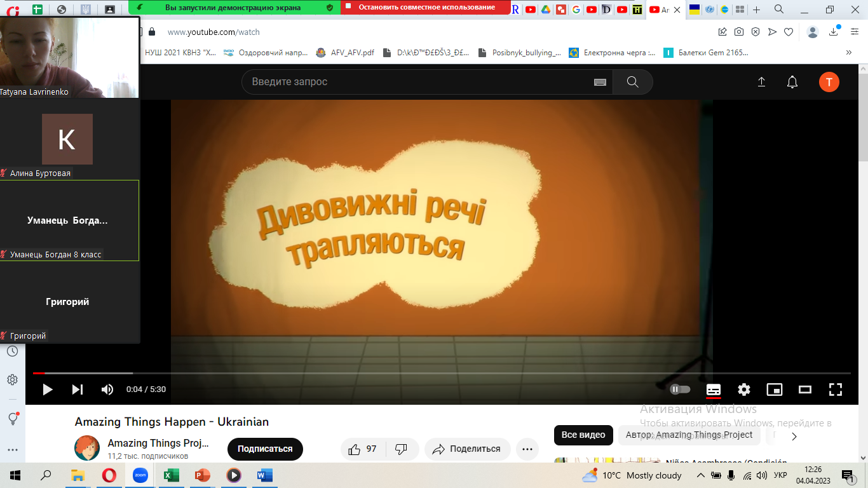Open the AFV_AFV.pdf bookmark

click(x=346, y=53)
